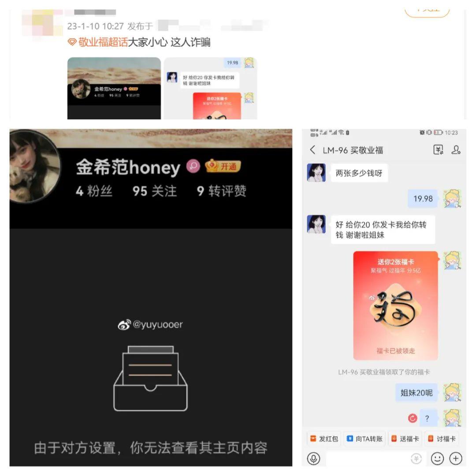Open the contact profile icon in chat header
This screenshot has height=476, width=476.
(456, 150)
